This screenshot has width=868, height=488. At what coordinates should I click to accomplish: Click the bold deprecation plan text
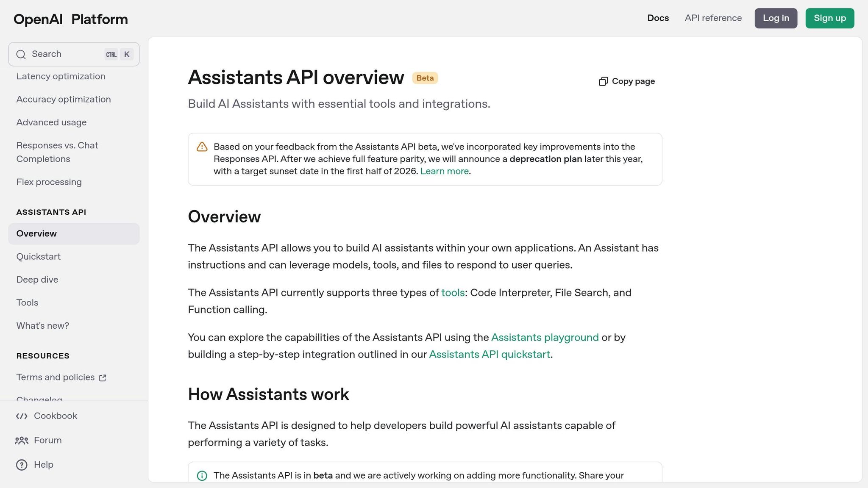point(546,159)
